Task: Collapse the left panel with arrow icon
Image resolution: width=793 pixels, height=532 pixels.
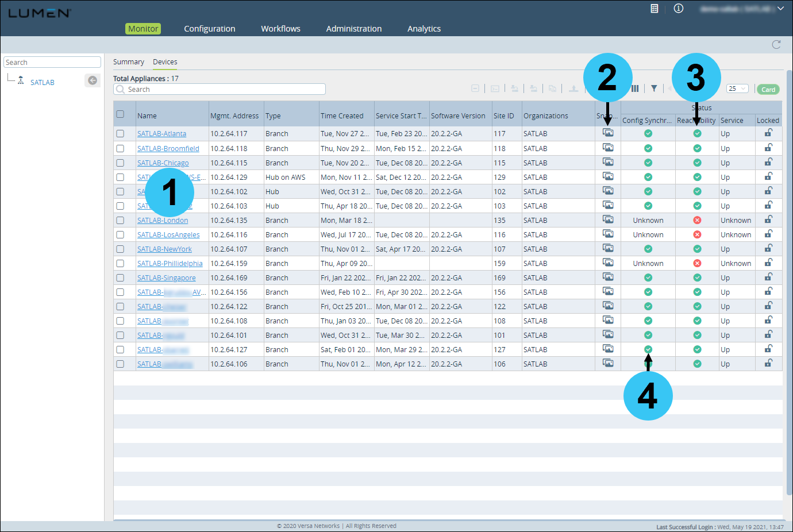Action: (x=93, y=80)
